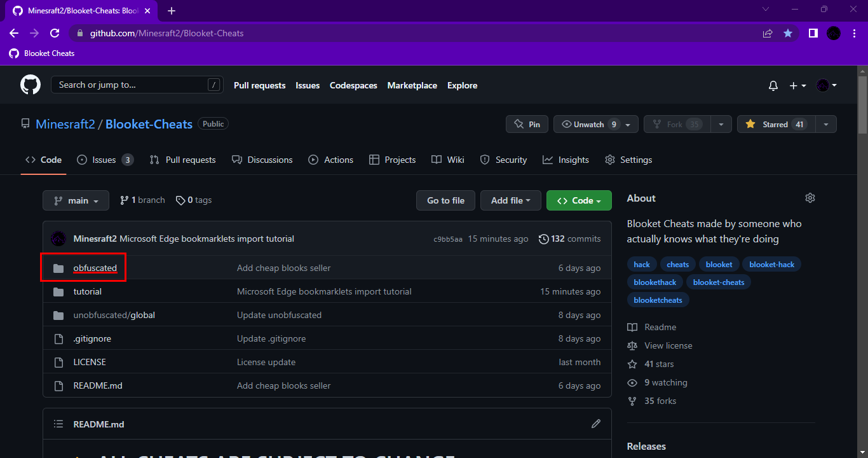The height and width of the screenshot is (458, 868).
Task: Click the 0 tags link
Action: click(194, 200)
